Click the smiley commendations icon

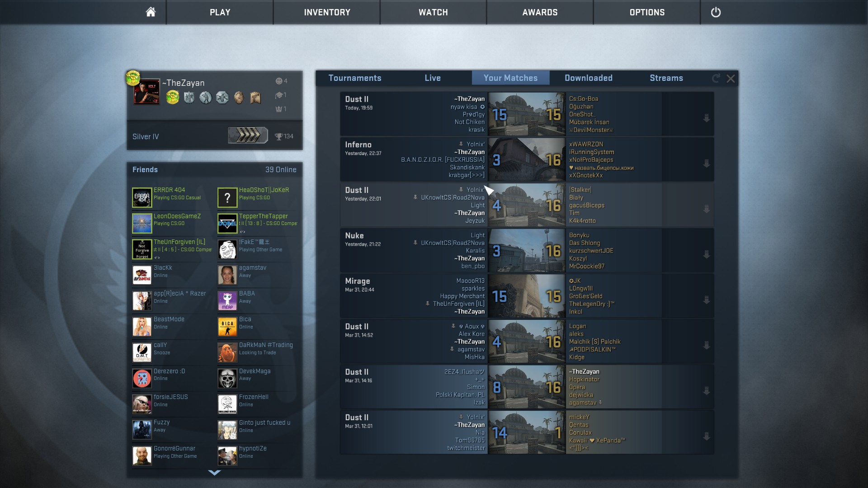pos(279,81)
